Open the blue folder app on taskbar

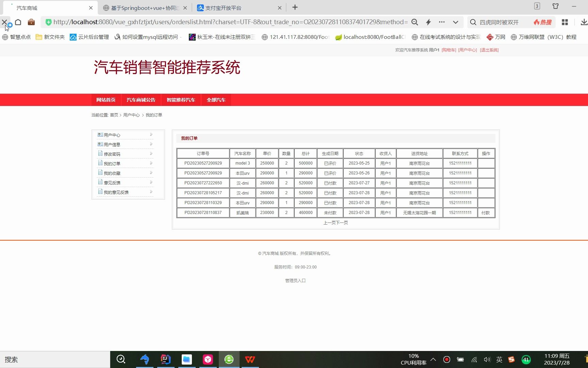(x=187, y=359)
